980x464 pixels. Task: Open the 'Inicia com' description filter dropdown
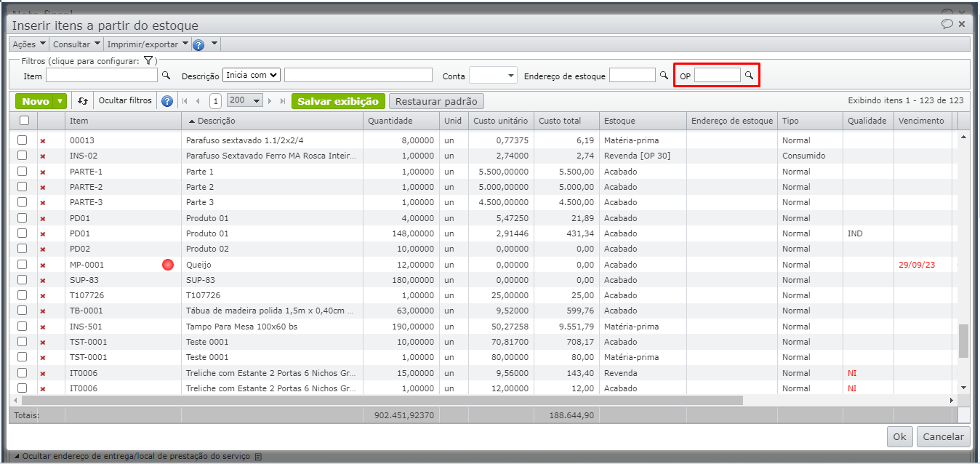252,75
